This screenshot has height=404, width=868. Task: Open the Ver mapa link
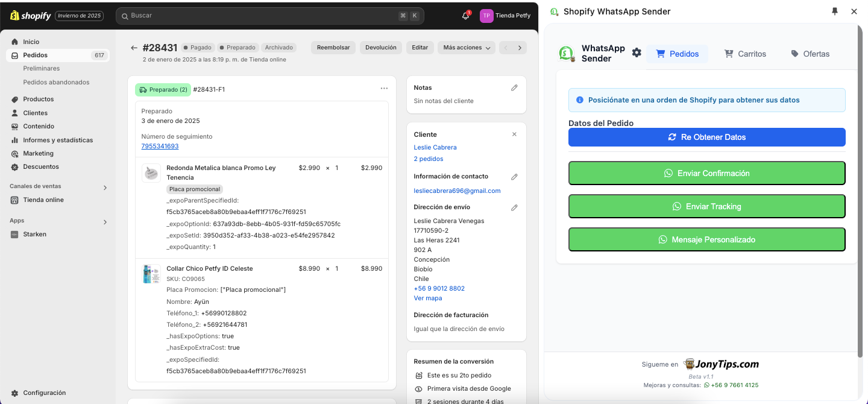click(x=428, y=298)
